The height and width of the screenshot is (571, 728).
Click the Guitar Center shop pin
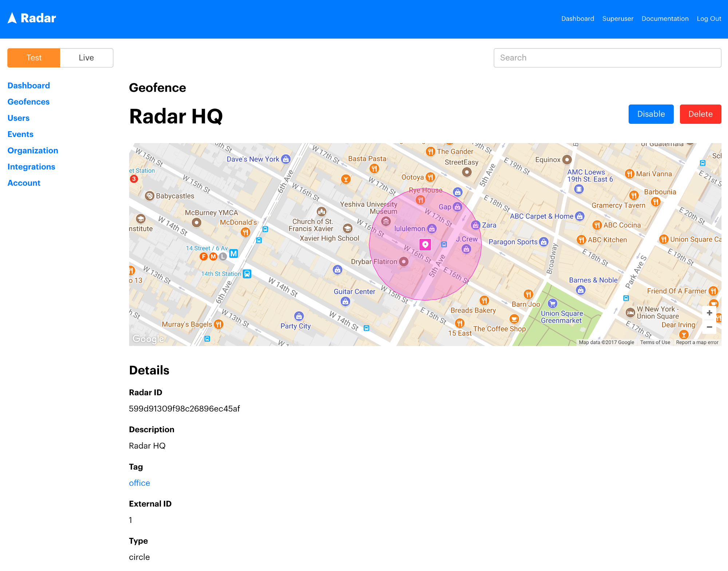click(345, 302)
